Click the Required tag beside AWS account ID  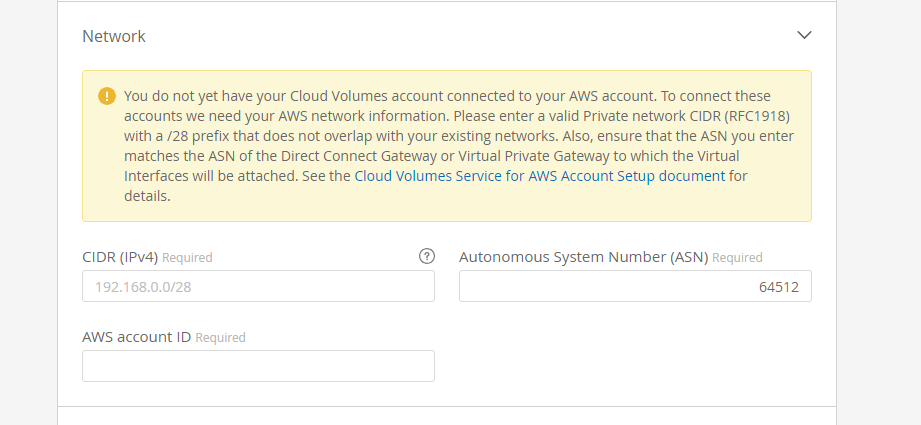coord(220,338)
